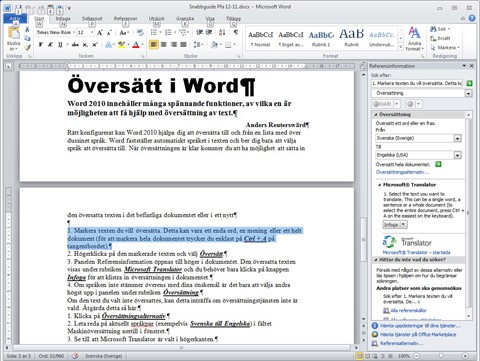The image size is (480, 361).
Task: Click Hämta tjänster på Office Marketplace link
Action: [418, 334]
